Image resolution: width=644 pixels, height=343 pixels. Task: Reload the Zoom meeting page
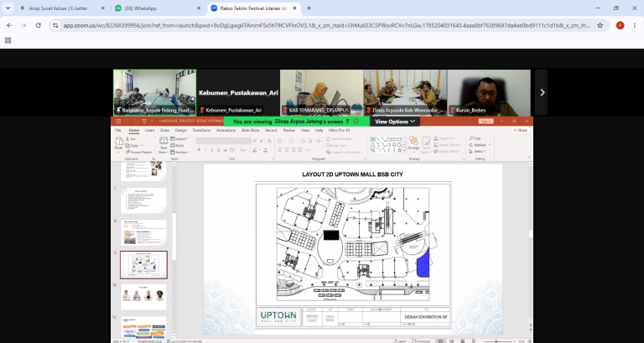pyautogui.click(x=39, y=25)
